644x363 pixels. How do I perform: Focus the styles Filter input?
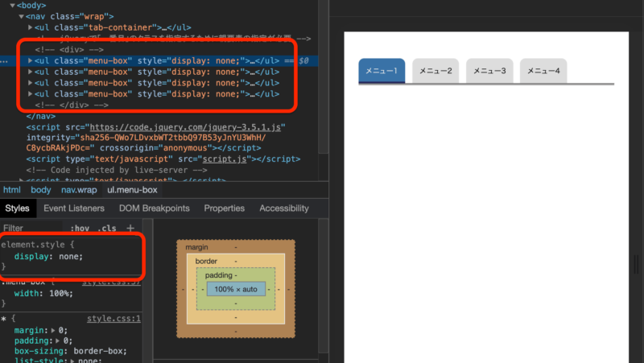(31, 228)
